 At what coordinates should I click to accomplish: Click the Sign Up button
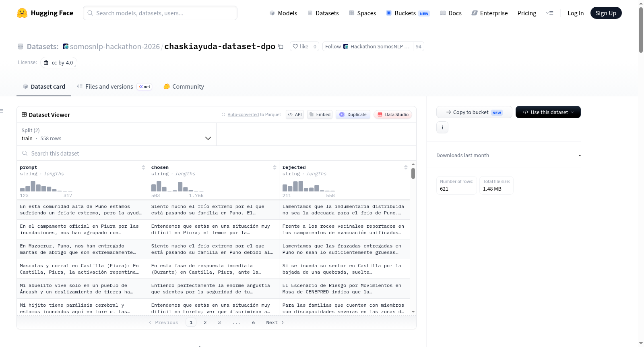[x=606, y=13]
